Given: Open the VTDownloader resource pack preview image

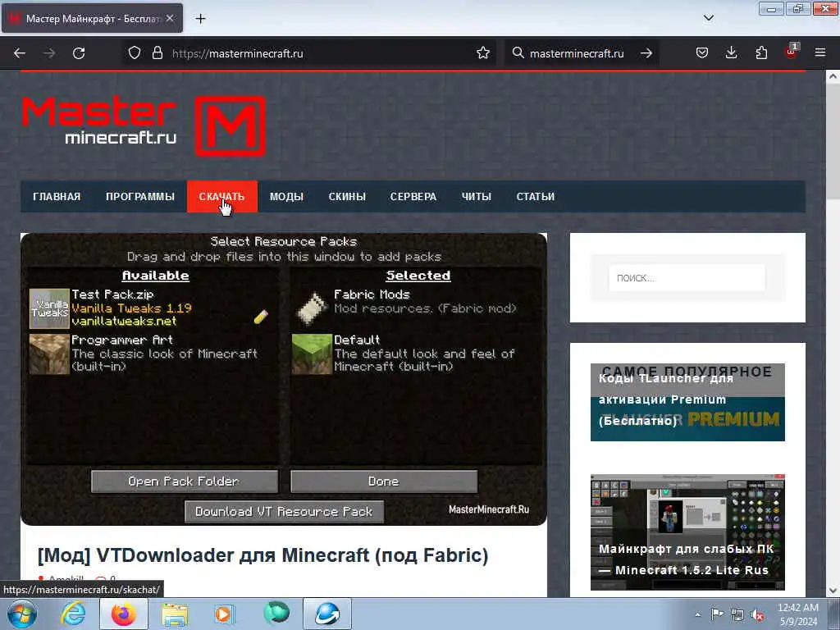Looking at the screenshot, I should [x=284, y=379].
